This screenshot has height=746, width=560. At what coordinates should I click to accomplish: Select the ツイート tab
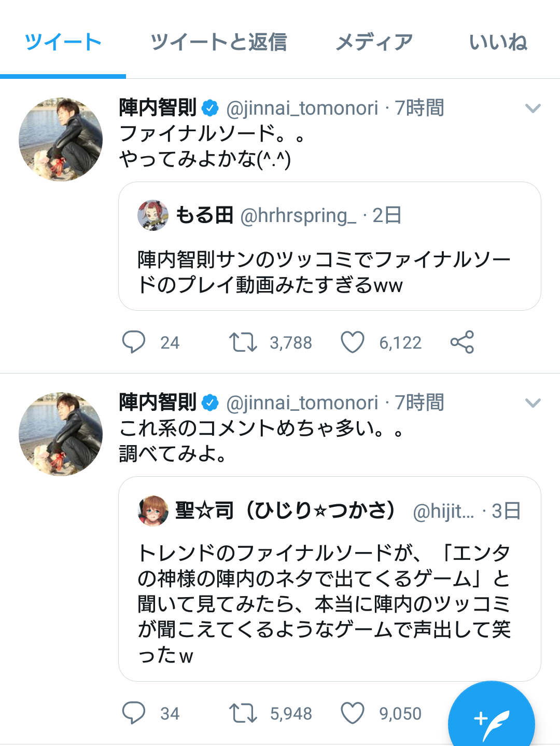pyautogui.click(x=63, y=43)
